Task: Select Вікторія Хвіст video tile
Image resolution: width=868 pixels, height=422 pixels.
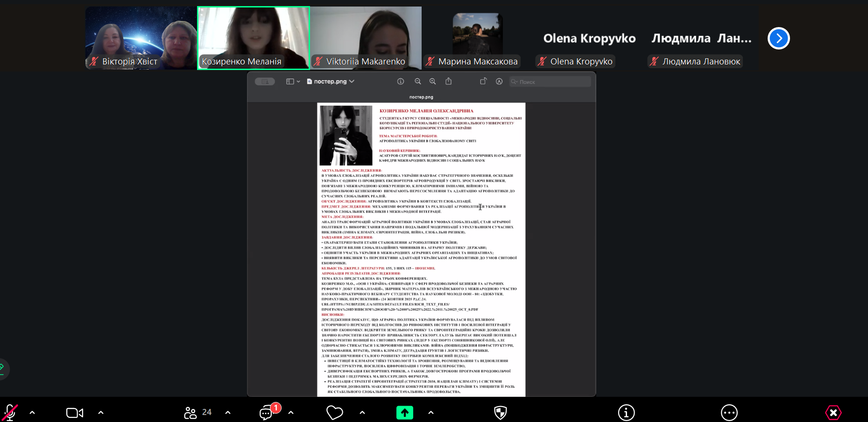Action: 141,38
